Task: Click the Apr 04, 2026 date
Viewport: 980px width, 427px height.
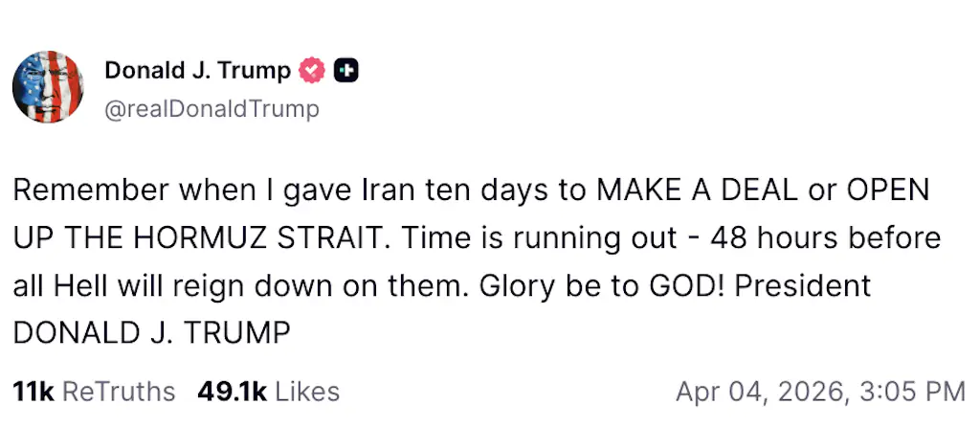Action: [762, 392]
